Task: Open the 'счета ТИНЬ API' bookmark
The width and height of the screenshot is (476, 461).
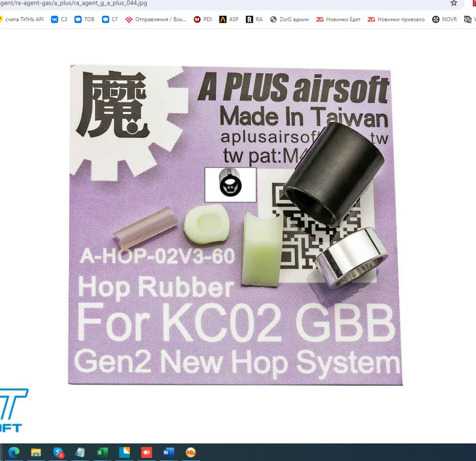Action: point(22,20)
